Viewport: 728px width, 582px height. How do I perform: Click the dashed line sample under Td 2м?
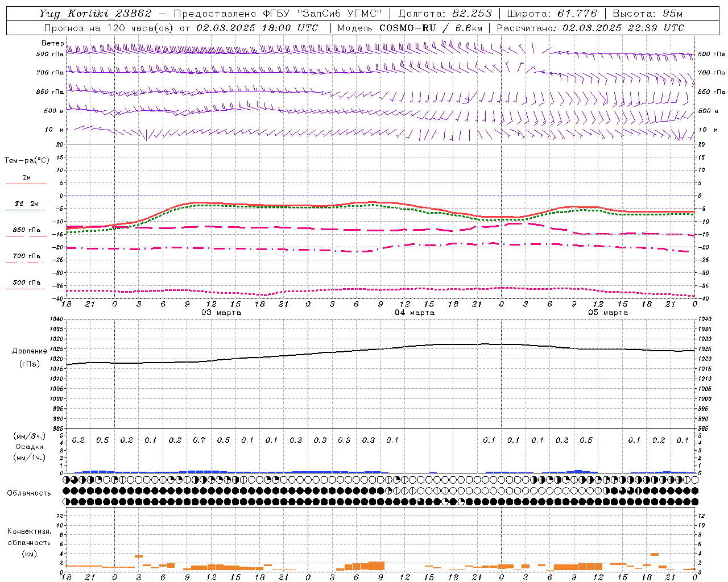point(26,210)
